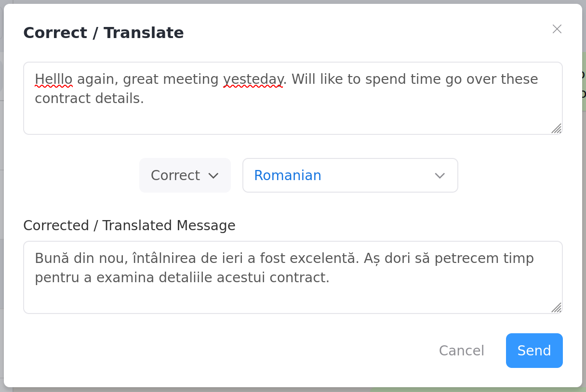586x392 pixels.
Task: Open the Correct mode dropdown
Action: 185,175
